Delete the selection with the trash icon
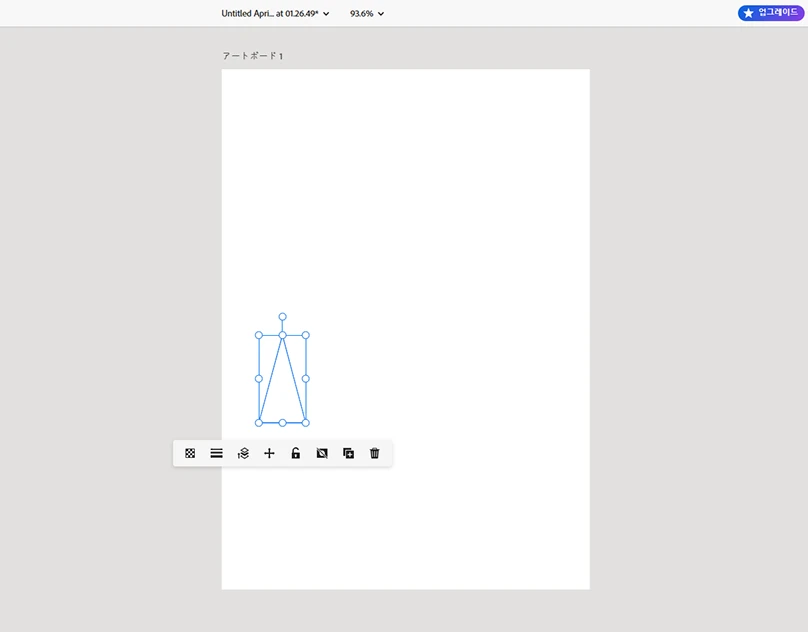 (374, 453)
